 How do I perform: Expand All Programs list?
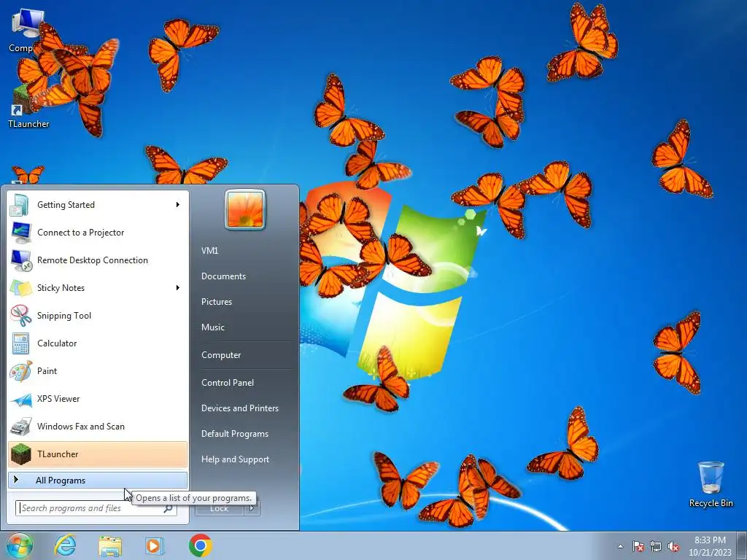(98, 480)
